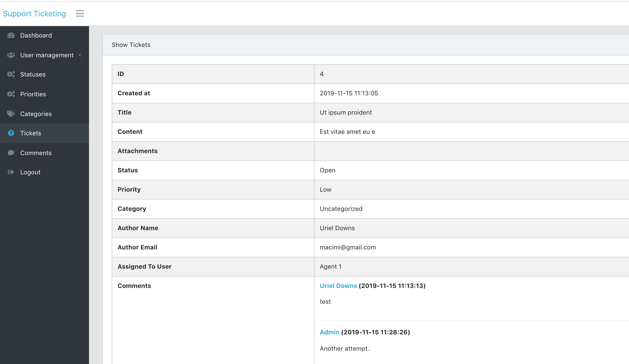
Task: Click the Priorities icon in sidebar
Action: (x=11, y=94)
